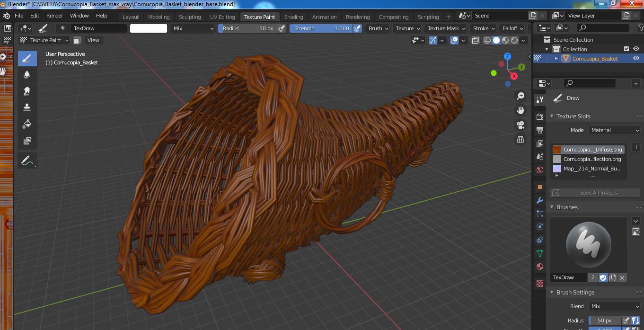Toggle viewport overlays display
This screenshot has width=644, height=330.
click(454, 40)
